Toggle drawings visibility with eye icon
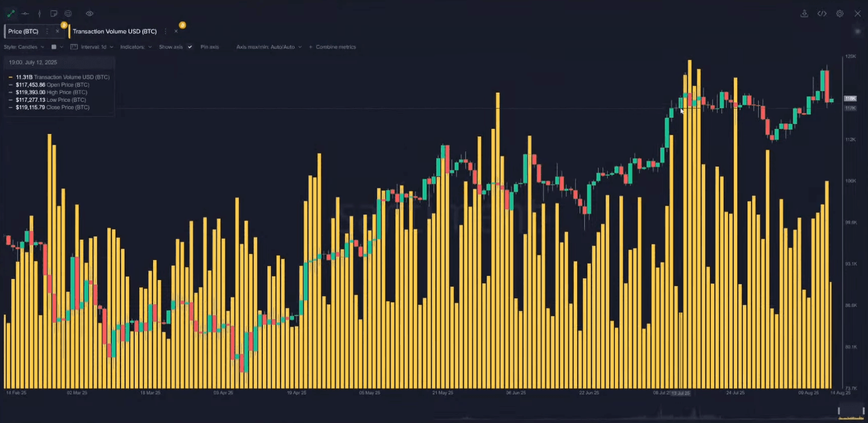Image resolution: width=868 pixels, height=423 pixels. (x=90, y=14)
